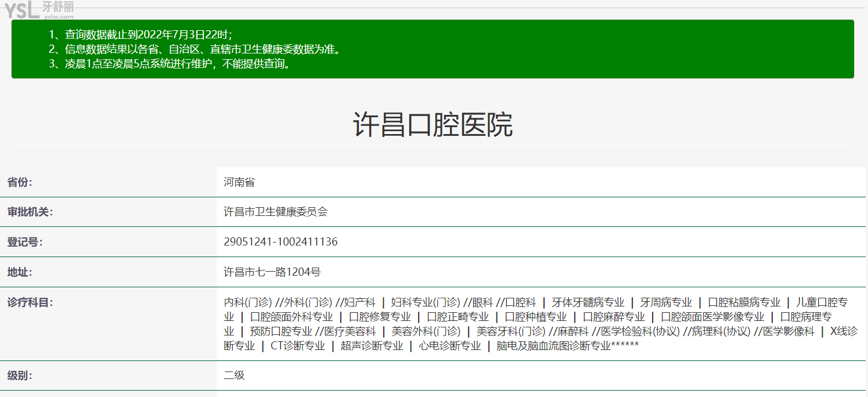This screenshot has height=397, width=868.
Task: Click the level value 二级
Action: click(x=235, y=376)
